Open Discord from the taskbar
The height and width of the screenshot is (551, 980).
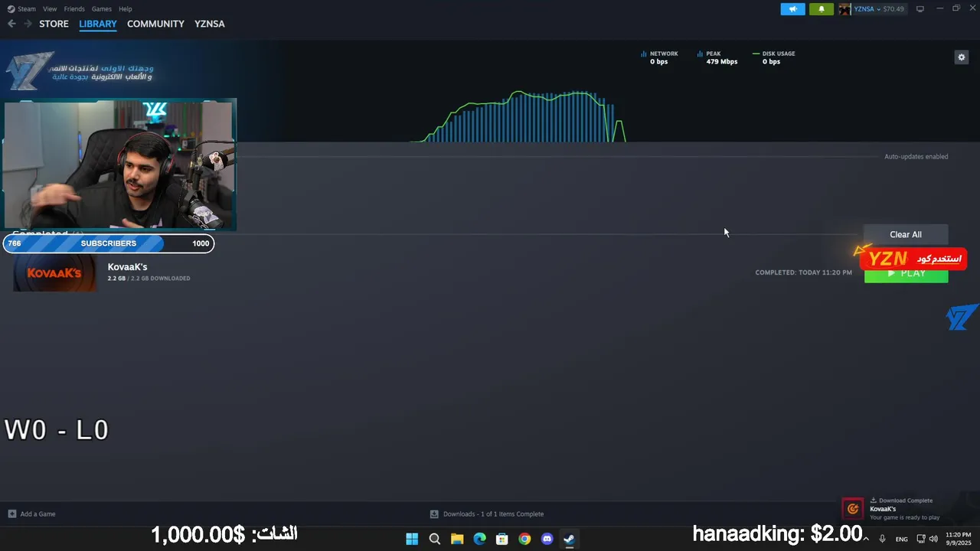click(547, 539)
